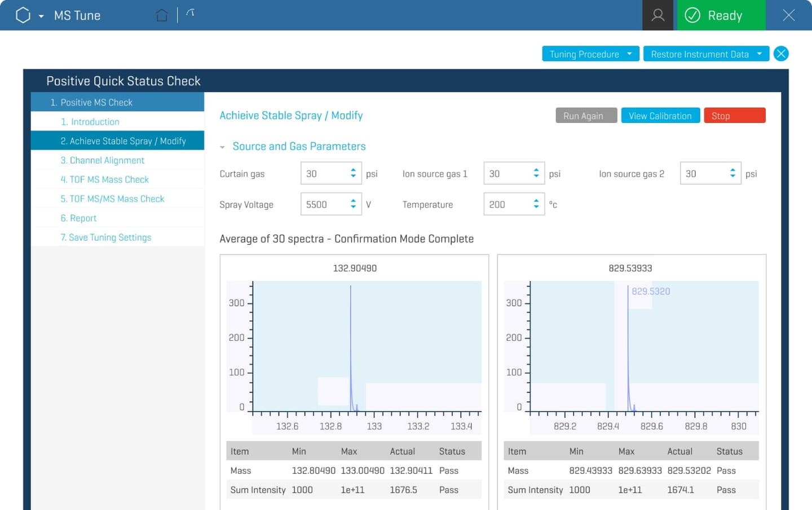
Task: Click the home icon in the top bar
Action: pyautogui.click(x=161, y=15)
